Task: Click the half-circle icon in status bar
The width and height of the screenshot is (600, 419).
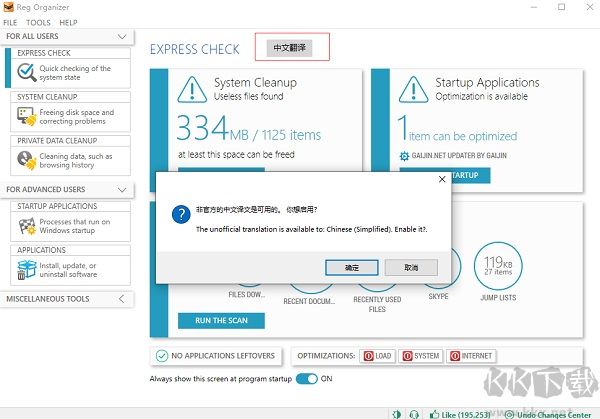Action: pyautogui.click(x=396, y=414)
